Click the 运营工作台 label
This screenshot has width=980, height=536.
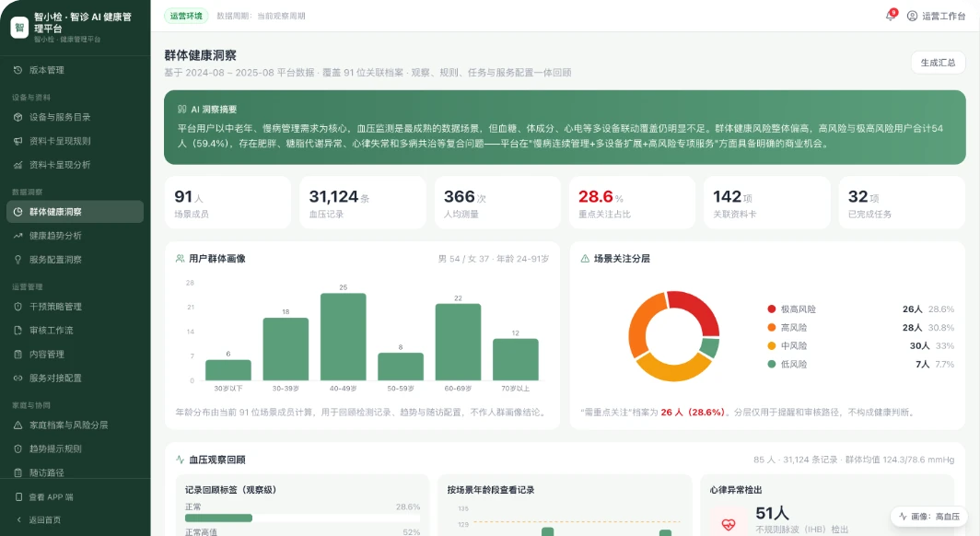944,16
